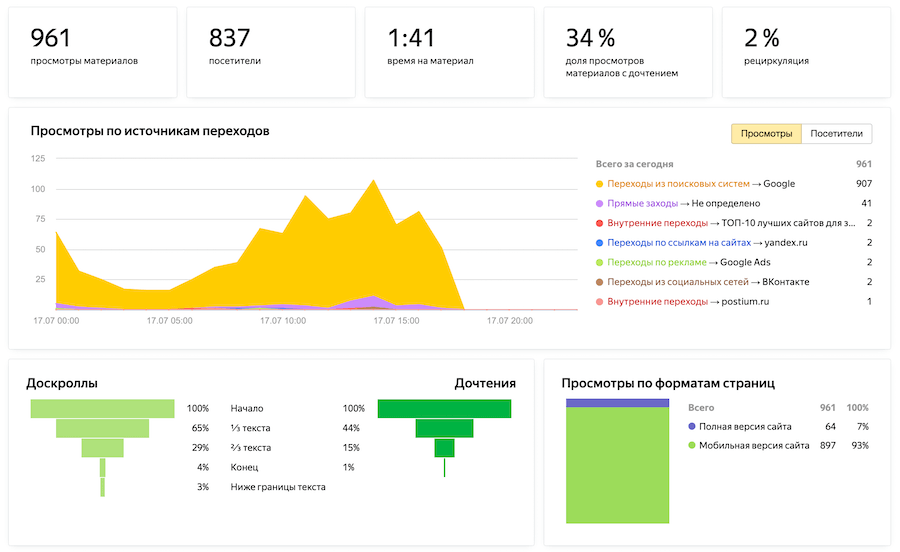Open Переходы по рекламе link
Screen dimensions: 900x552
click(655, 263)
